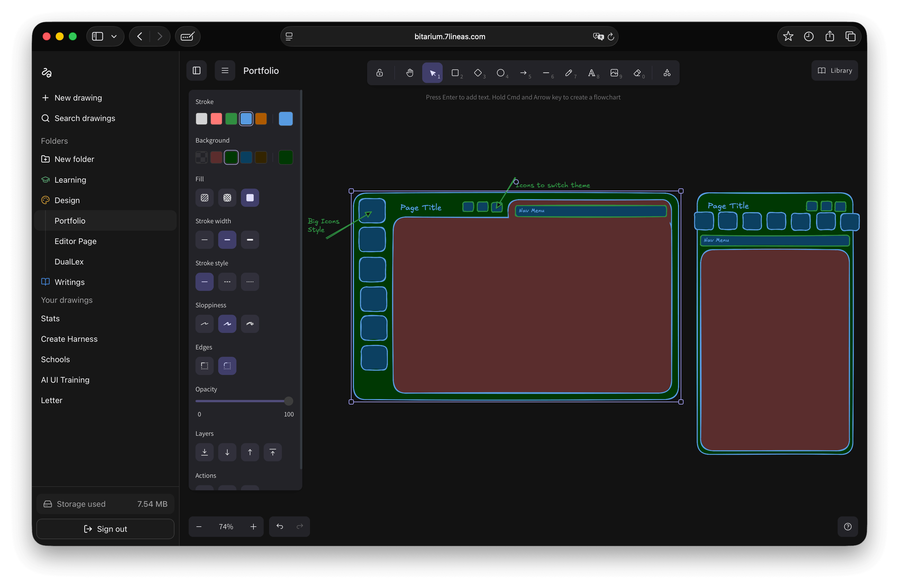Select the Eraser tool
Image resolution: width=899 pixels, height=588 pixels.
[638, 72]
